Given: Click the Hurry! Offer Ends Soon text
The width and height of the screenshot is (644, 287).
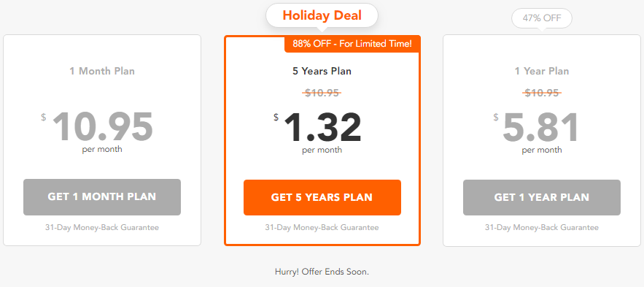Looking at the screenshot, I should (322, 272).
